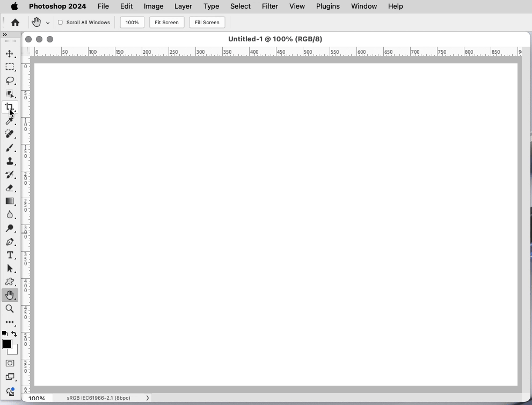Screen dimensions: 532x405
Task: Select the Gradient tool
Action: coord(10,201)
